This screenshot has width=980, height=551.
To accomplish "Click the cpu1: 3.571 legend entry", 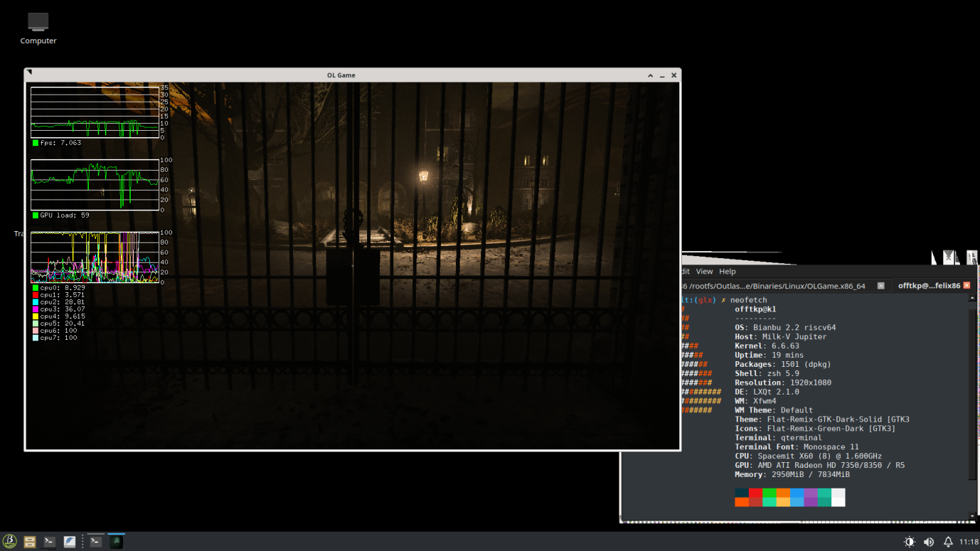I will pos(59,295).
